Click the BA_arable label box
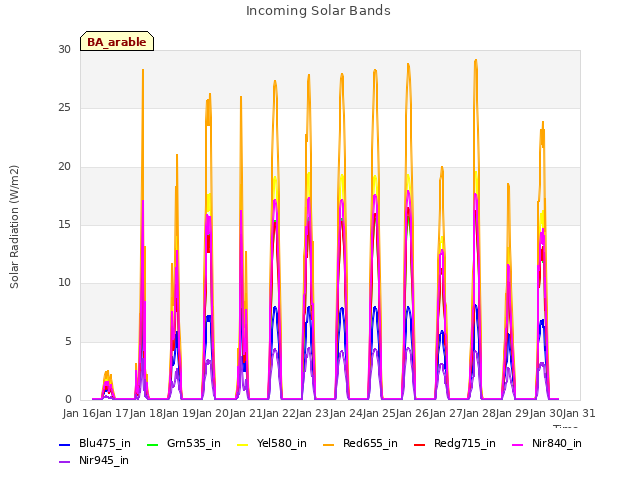This screenshot has height=480, width=640. (x=117, y=41)
